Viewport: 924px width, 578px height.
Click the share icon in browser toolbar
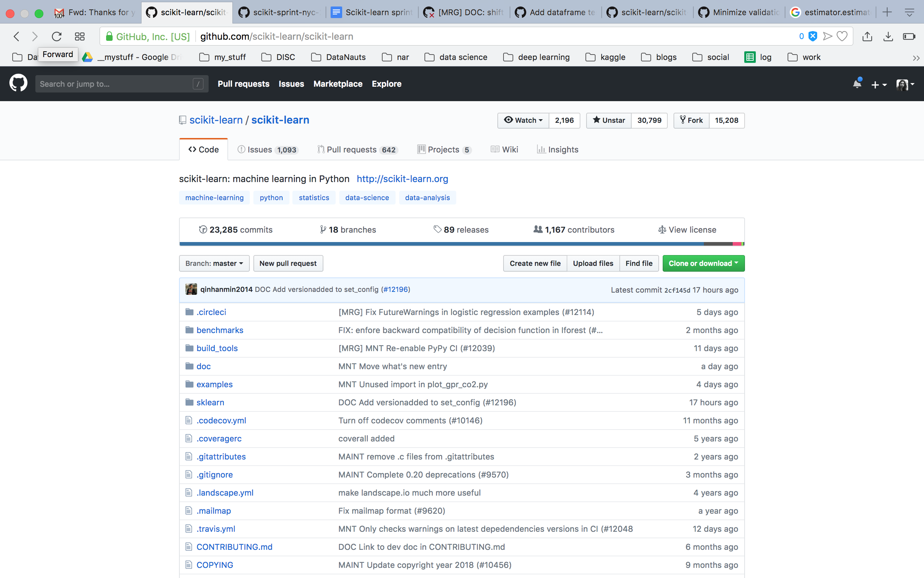[x=867, y=36]
